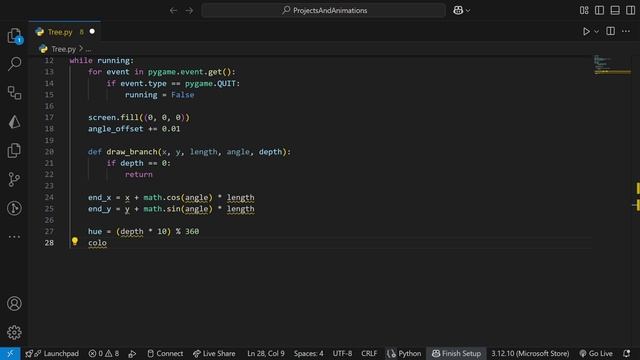Screen dimensions: 640x360
Task: Open the breadcrumb ellipsis symbol
Action: 88,49
